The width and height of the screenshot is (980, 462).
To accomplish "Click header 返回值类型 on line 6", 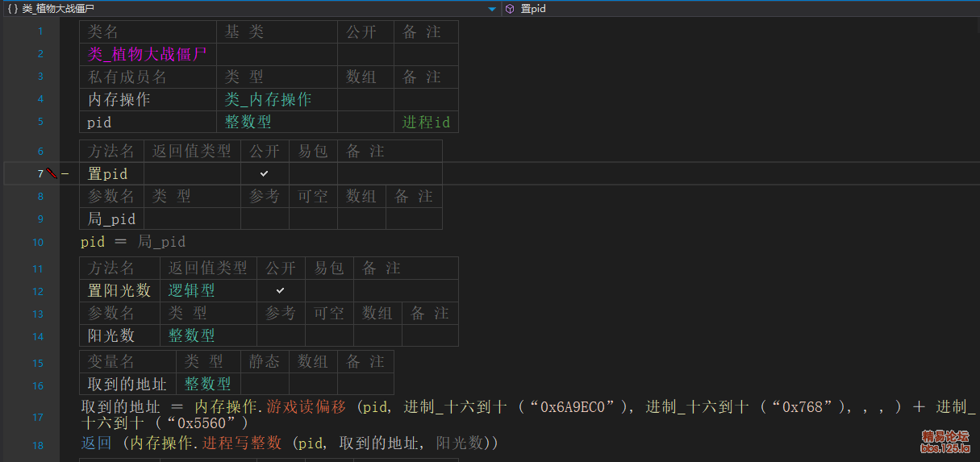I will coord(191,151).
